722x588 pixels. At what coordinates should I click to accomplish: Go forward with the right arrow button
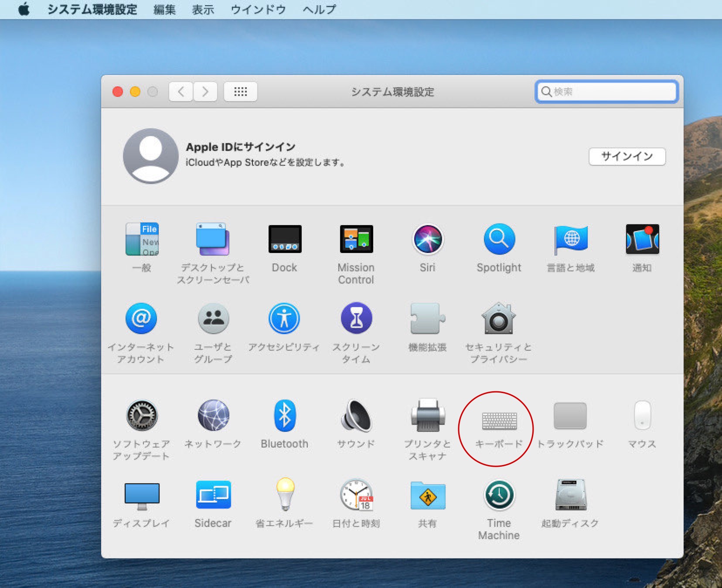point(205,92)
